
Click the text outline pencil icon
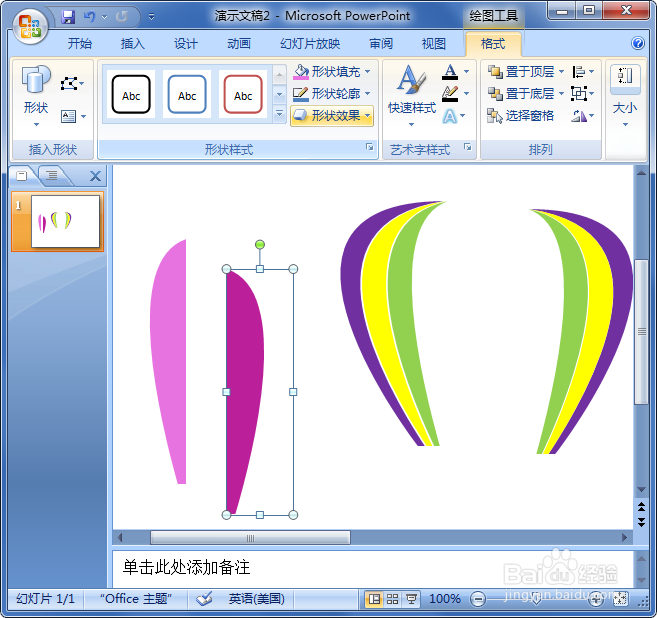click(x=450, y=93)
